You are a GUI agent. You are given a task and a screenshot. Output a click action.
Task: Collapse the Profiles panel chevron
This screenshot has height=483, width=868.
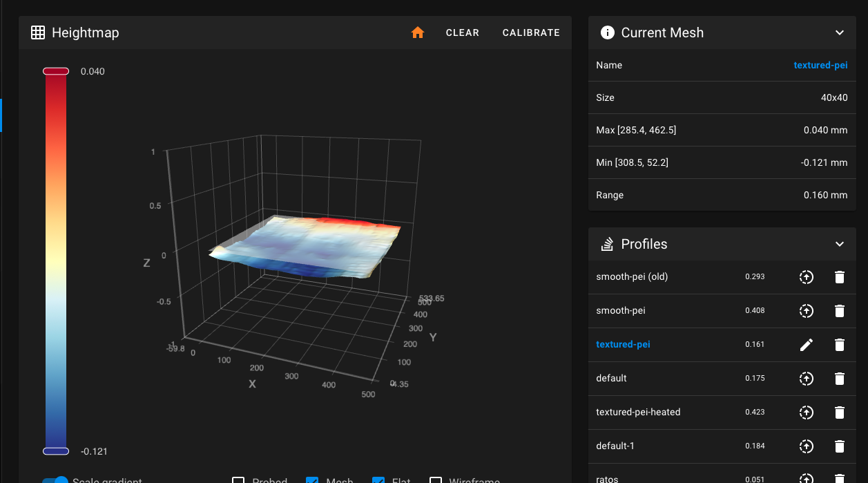click(840, 244)
